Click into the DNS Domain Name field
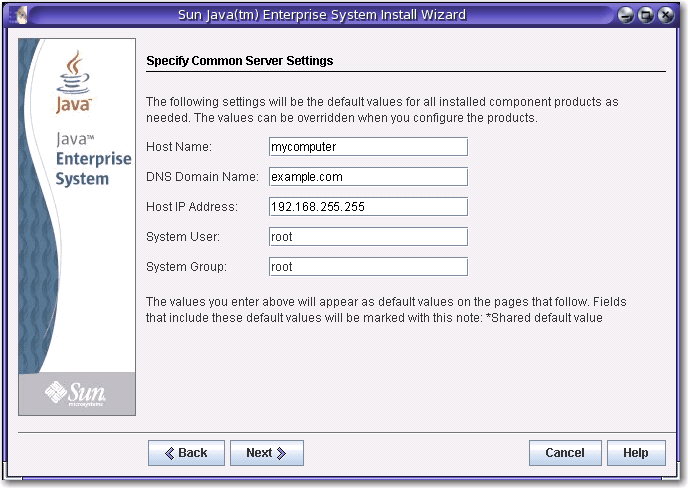 (368, 177)
